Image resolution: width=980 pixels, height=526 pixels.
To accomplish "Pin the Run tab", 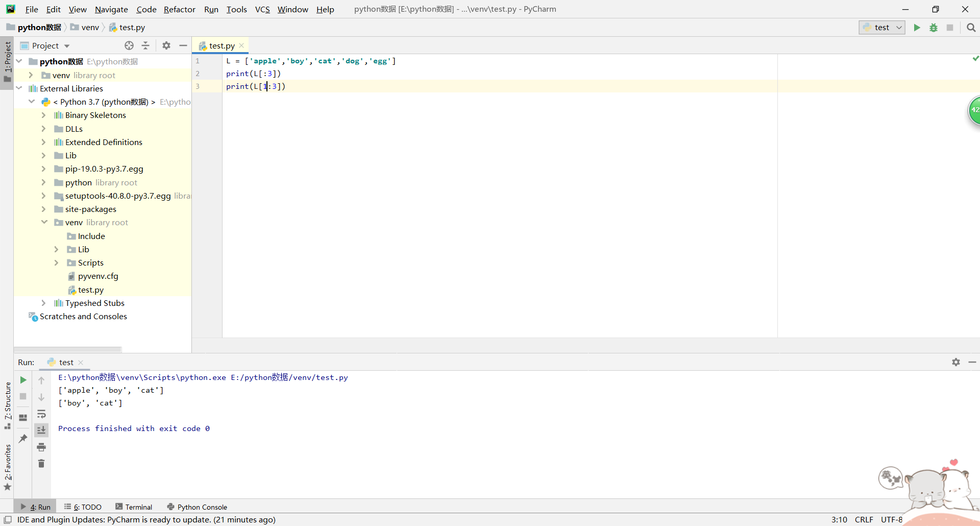I will [x=23, y=439].
